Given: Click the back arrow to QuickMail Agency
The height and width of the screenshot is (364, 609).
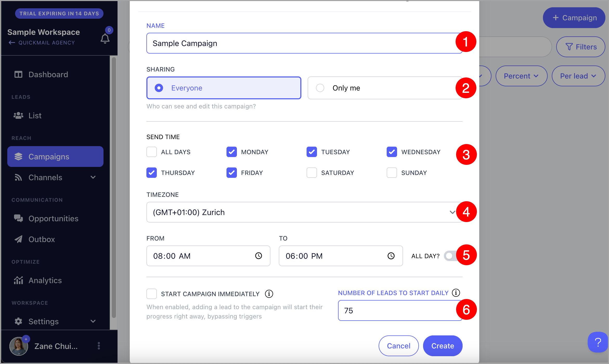Looking at the screenshot, I should [12, 43].
